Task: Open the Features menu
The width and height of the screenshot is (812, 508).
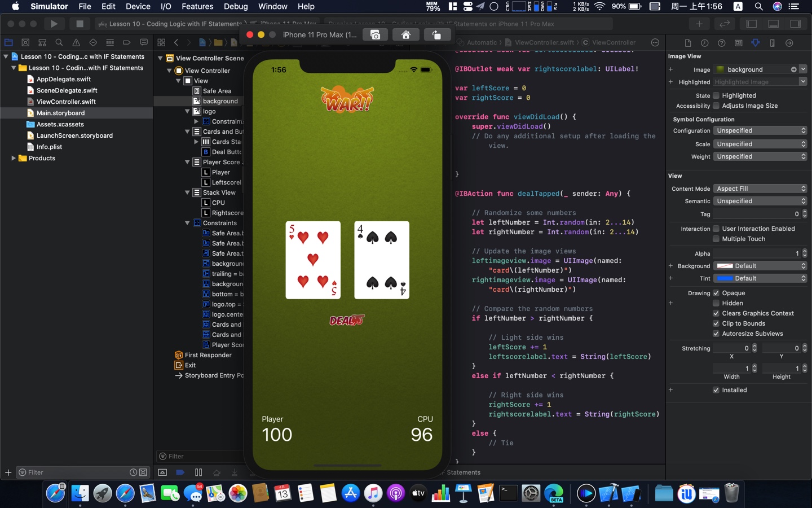Action: pyautogui.click(x=197, y=7)
